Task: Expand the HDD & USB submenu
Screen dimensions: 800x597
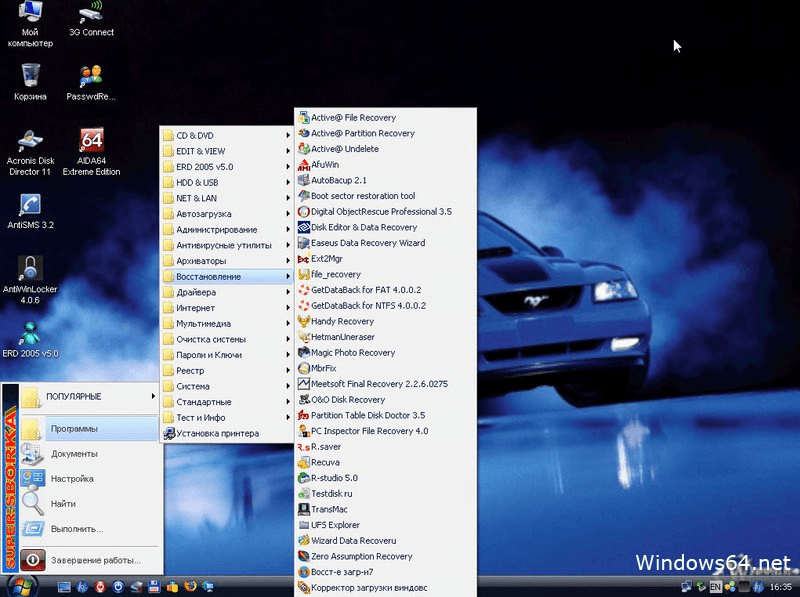Action: (x=227, y=183)
